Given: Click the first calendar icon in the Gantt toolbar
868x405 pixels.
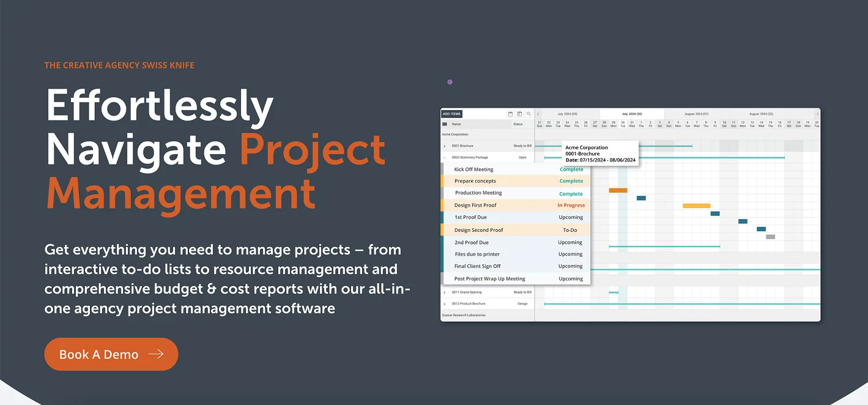Looking at the screenshot, I should click(510, 114).
